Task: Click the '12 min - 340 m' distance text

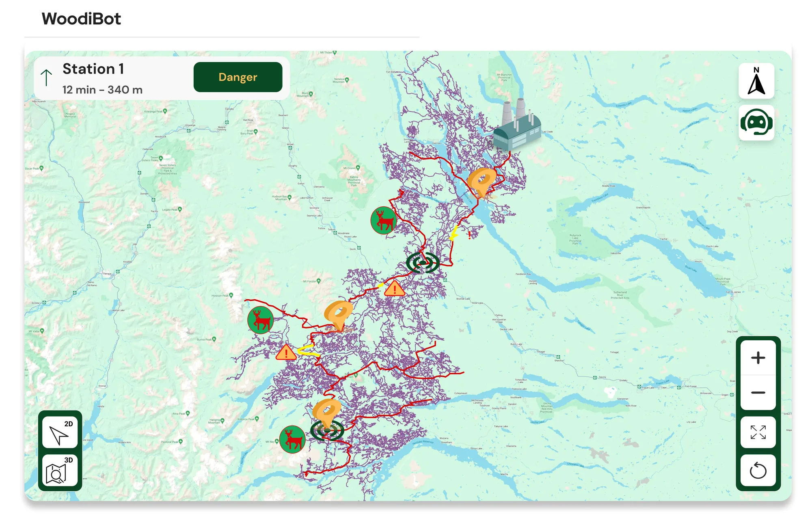Action: [102, 90]
